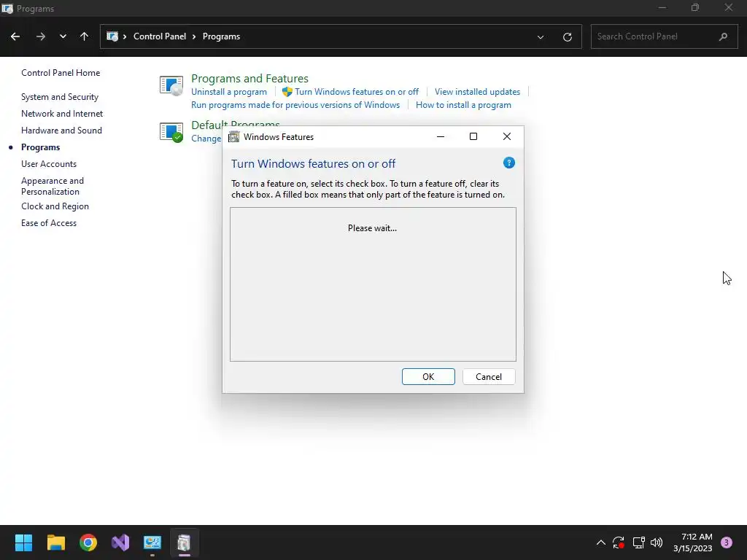Open Ease of Access category
The height and width of the screenshot is (560, 747).
[49, 223]
